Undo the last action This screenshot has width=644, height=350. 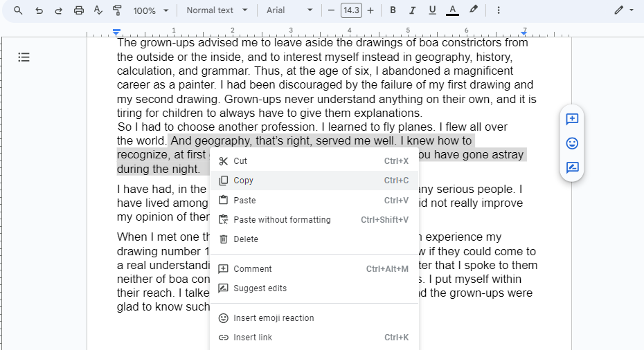pyautogui.click(x=39, y=10)
